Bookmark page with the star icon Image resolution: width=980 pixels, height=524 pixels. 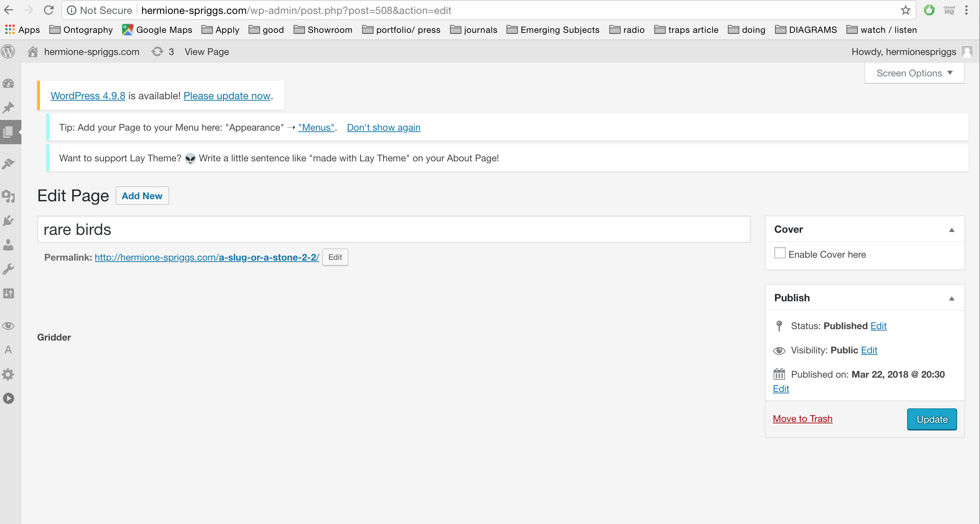905,10
